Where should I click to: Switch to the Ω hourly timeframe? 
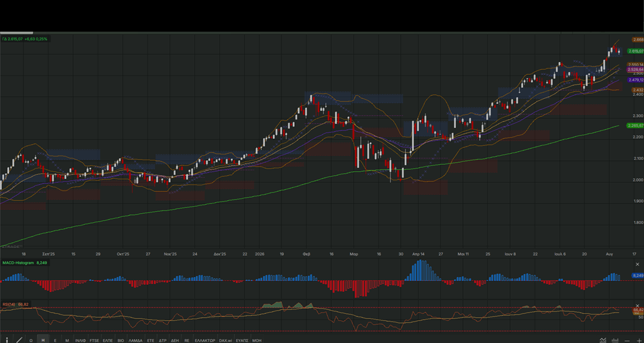click(31, 340)
